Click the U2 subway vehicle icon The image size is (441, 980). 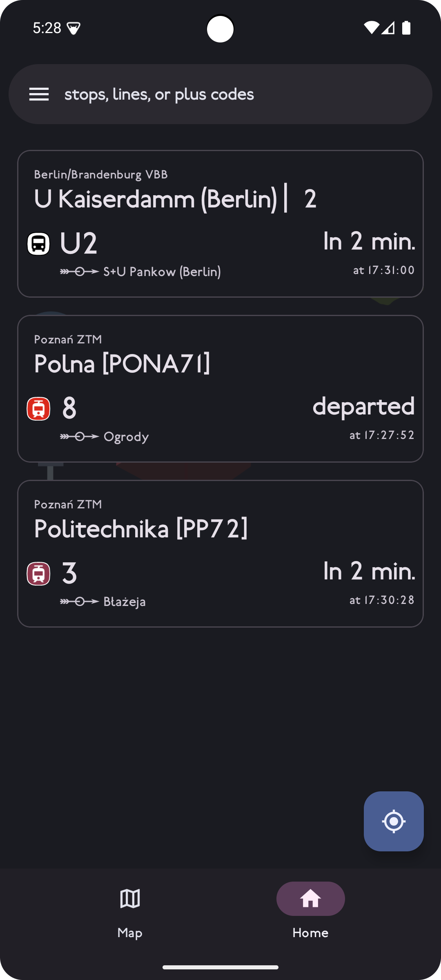click(x=38, y=244)
